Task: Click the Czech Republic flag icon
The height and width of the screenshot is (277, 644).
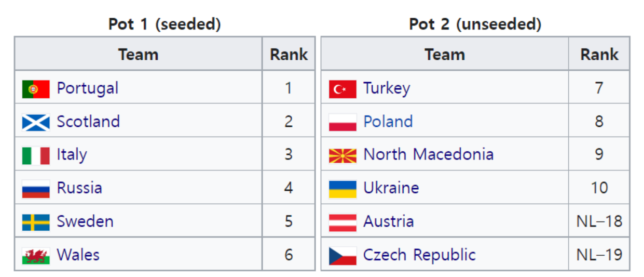Action: [x=342, y=256]
